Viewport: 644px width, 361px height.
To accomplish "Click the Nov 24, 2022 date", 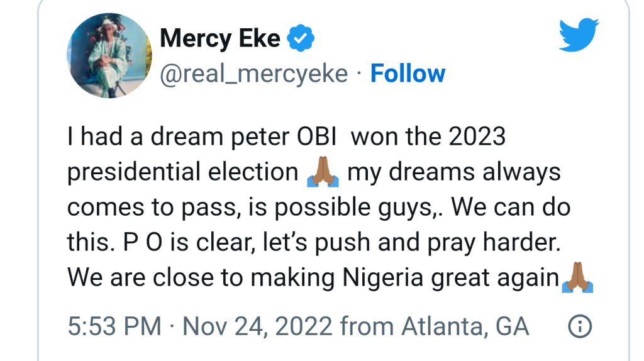I will [257, 327].
